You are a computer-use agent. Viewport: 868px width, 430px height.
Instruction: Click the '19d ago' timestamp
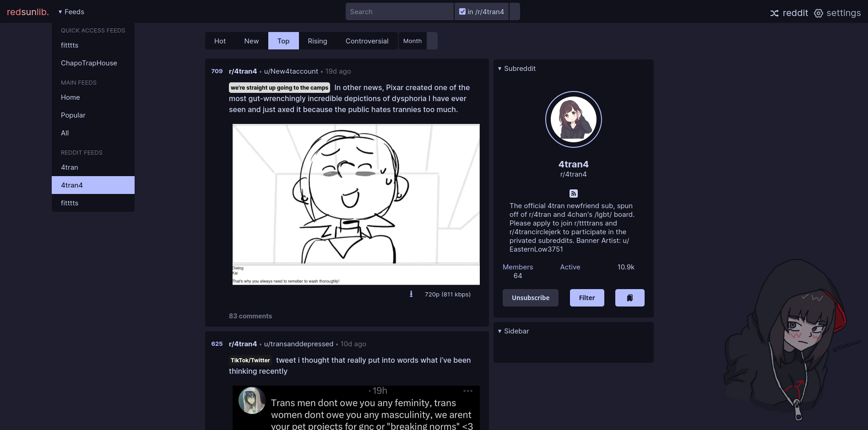338,71
